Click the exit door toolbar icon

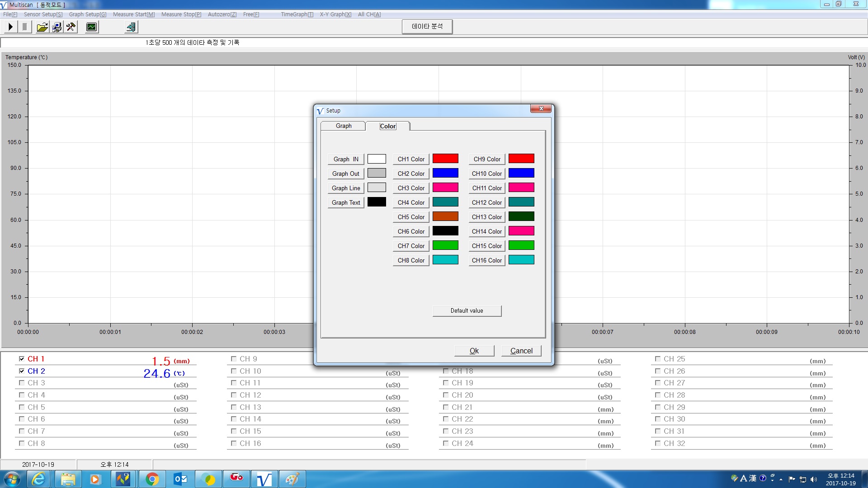pyautogui.click(x=131, y=27)
